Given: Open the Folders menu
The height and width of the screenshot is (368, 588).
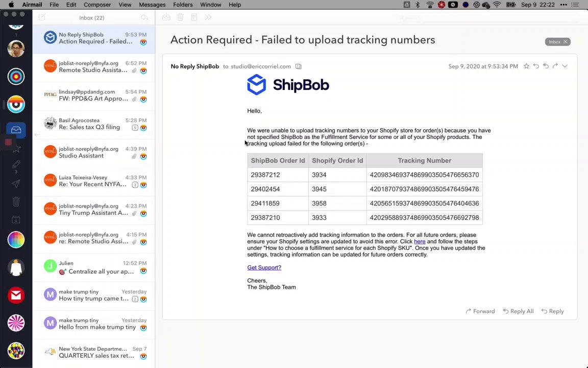Looking at the screenshot, I should [x=183, y=5].
